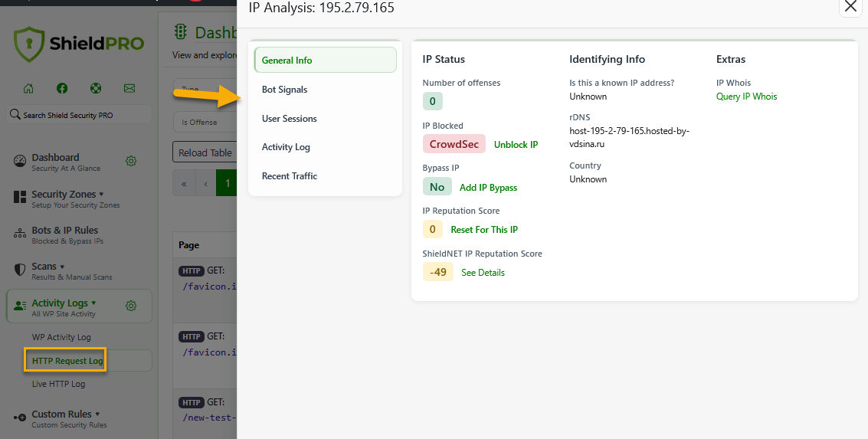Click the ShieldPRO logo
This screenshot has height=439, width=868.
(79, 44)
